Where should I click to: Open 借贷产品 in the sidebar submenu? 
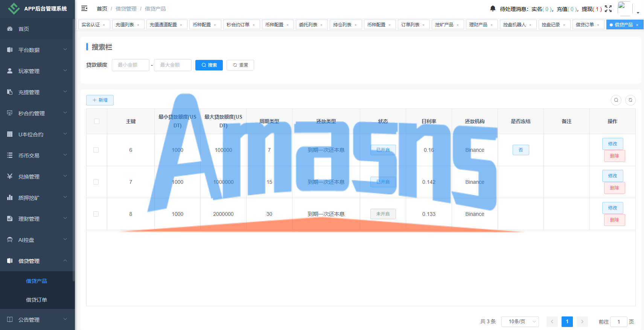pyautogui.click(x=37, y=281)
